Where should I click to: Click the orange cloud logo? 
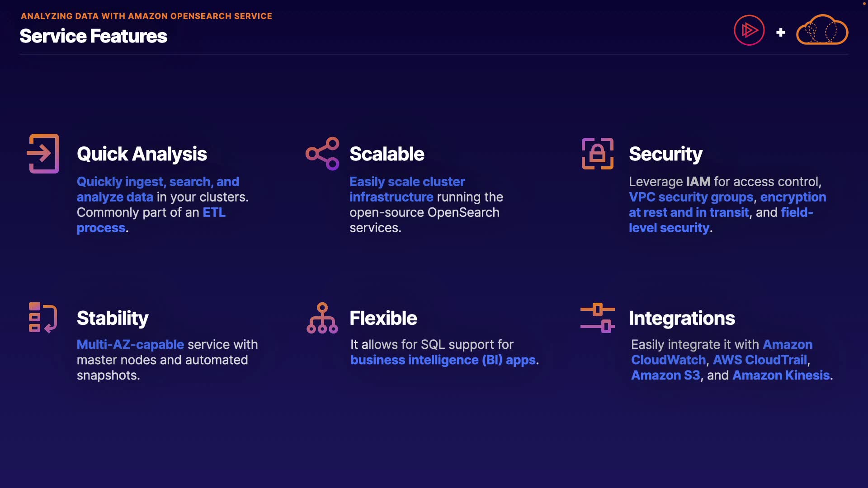click(x=822, y=30)
